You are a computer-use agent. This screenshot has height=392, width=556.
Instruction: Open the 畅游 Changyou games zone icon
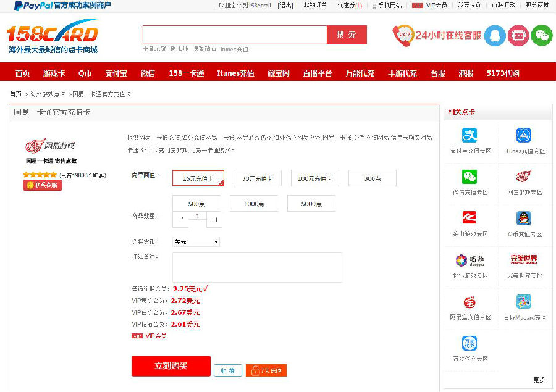click(470, 260)
